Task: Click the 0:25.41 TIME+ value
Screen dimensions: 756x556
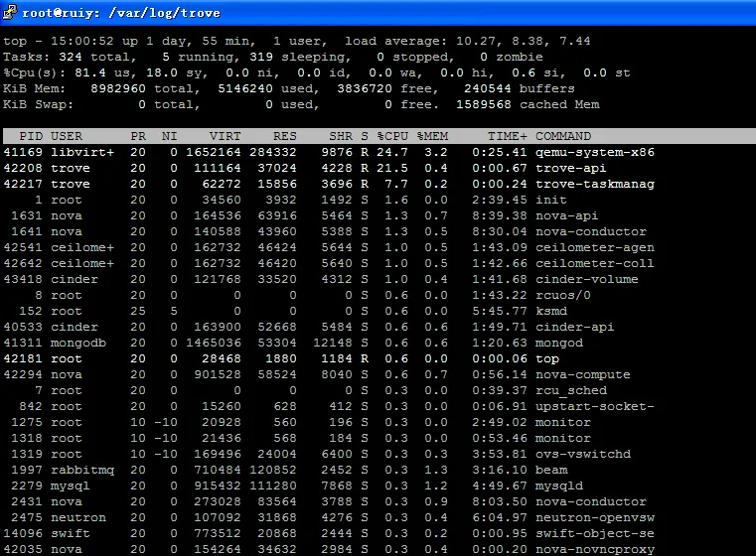Action: pos(500,152)
